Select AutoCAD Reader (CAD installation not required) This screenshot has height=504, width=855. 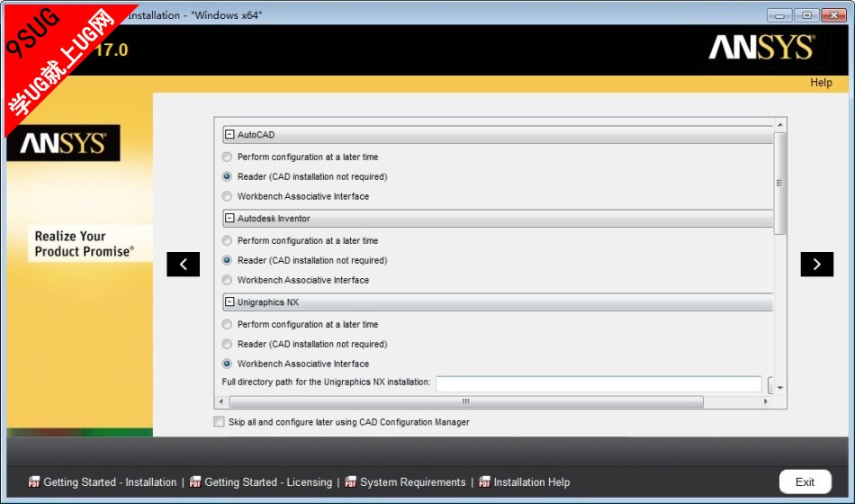227,176
